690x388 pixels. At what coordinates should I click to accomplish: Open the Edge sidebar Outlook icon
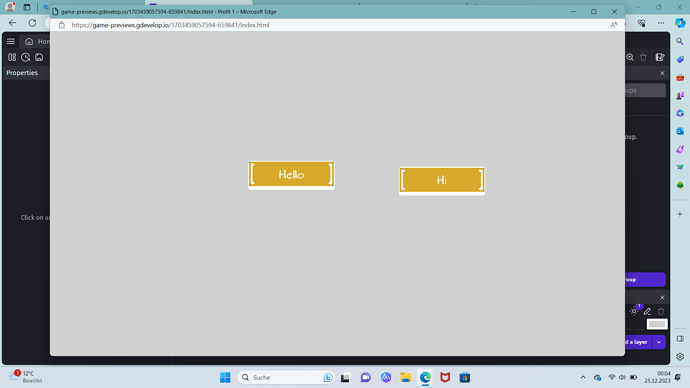point(680,131)
